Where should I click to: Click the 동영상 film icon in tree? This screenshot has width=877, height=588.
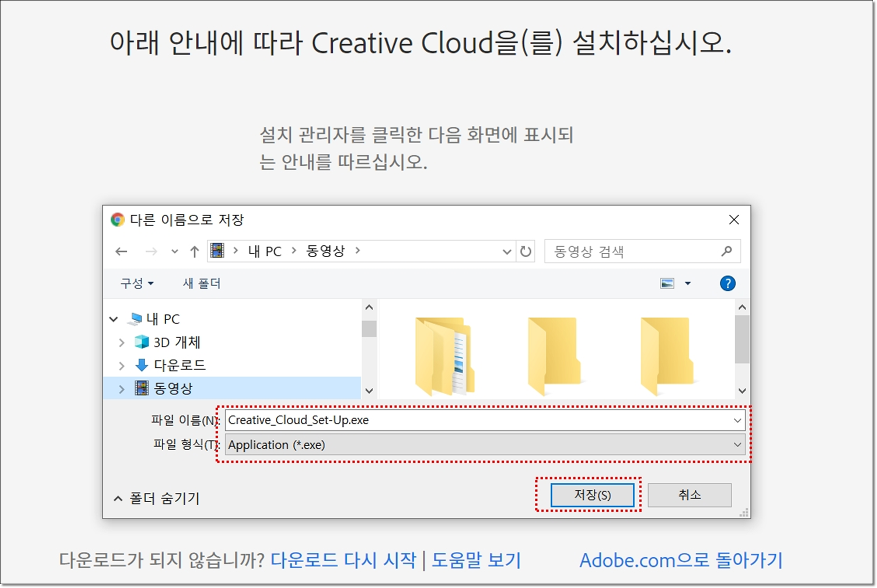point(142,388)
